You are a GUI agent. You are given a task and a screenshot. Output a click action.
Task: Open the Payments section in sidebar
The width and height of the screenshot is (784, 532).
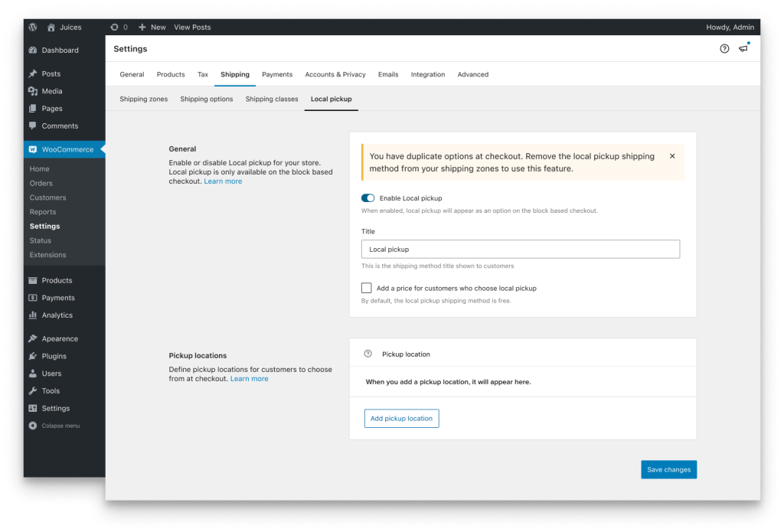pos(54,298)
